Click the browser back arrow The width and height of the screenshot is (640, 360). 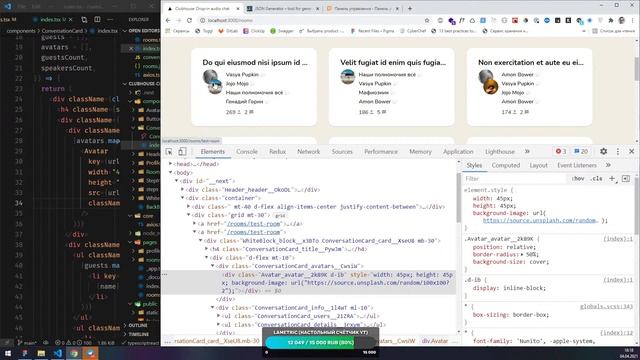coord(168,20)
